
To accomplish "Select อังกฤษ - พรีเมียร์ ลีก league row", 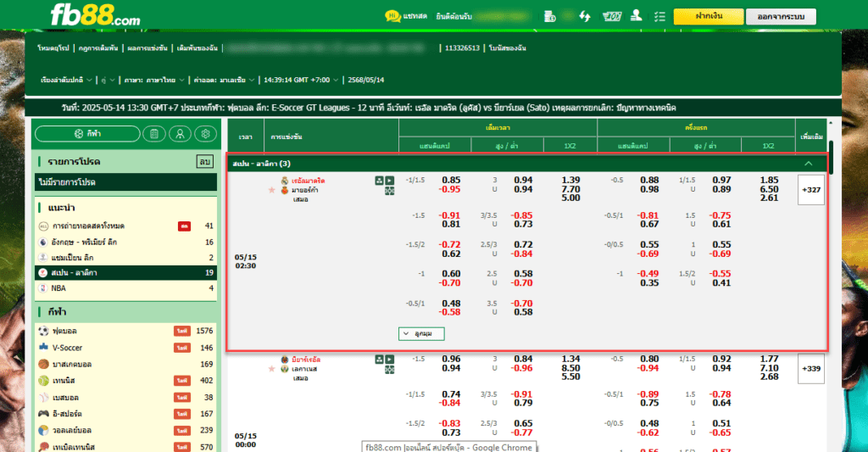I will (x=125, y=242).
